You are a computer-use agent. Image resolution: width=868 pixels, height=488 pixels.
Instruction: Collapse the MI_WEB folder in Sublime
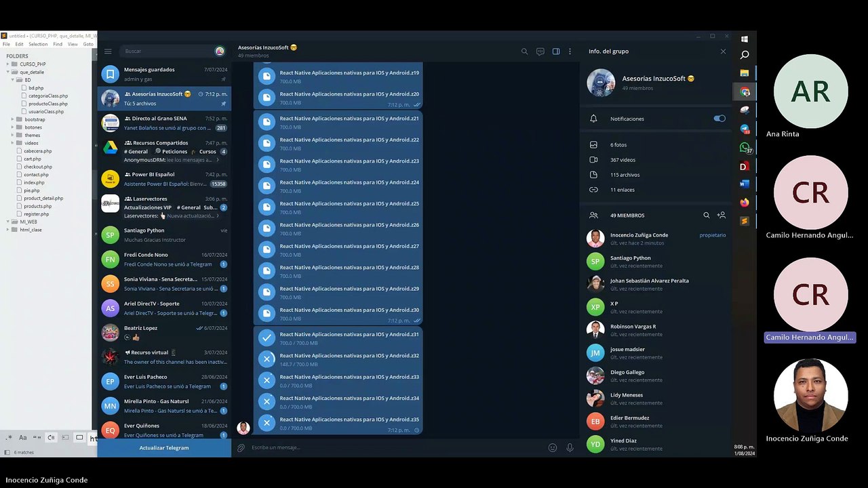click(x=8, y=222)
